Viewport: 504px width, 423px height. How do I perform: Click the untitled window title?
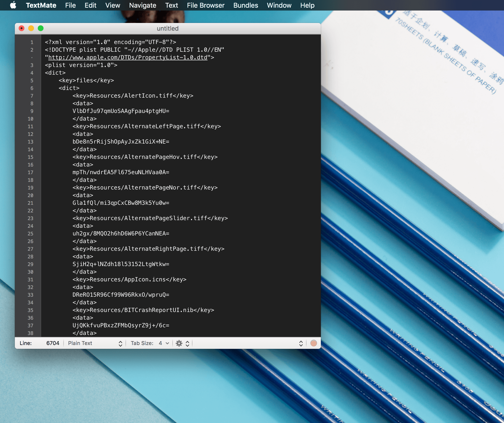coord(168,28)
